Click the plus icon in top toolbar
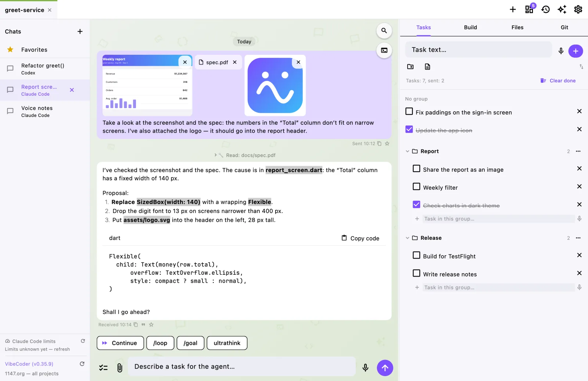This screenshot has width=588, height=381. tap(513, 10)
